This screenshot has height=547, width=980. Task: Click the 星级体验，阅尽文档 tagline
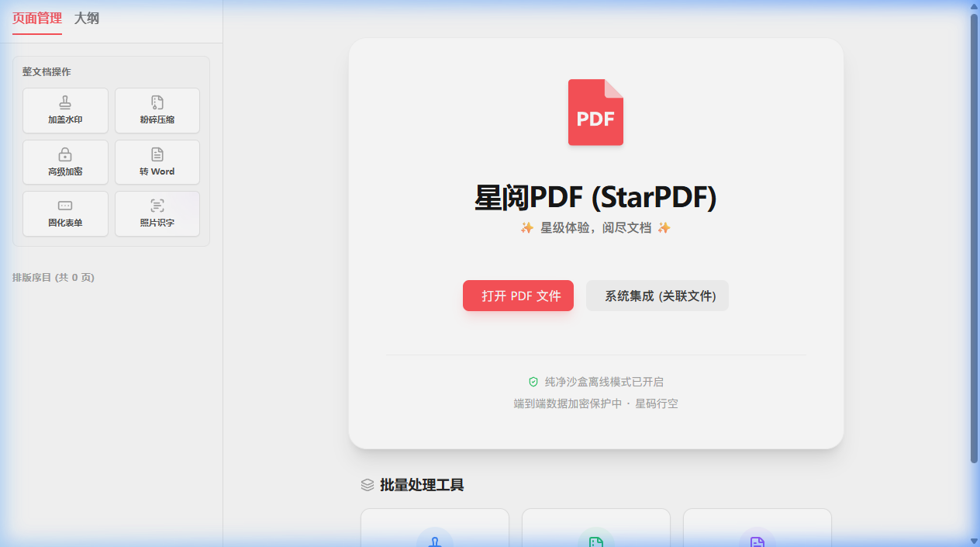click(x=595, y=228)
